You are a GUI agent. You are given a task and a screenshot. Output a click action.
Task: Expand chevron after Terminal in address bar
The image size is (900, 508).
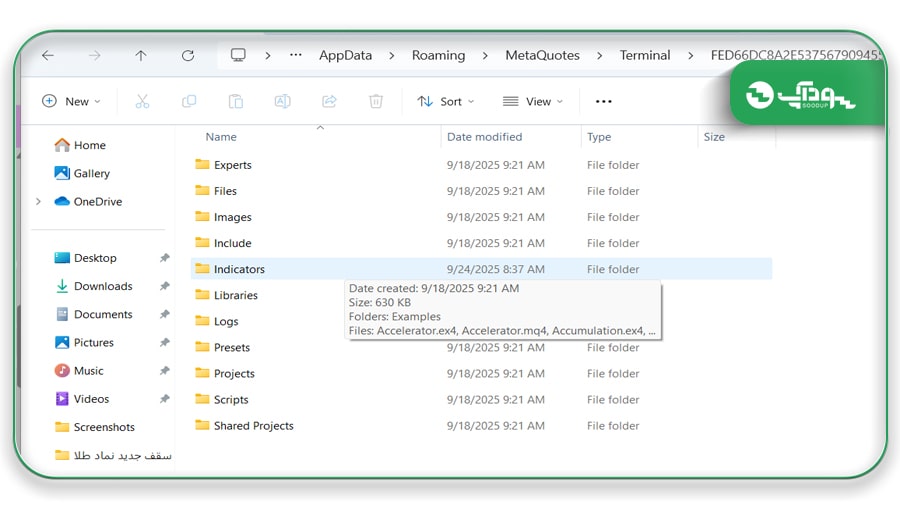pos(690,56)
